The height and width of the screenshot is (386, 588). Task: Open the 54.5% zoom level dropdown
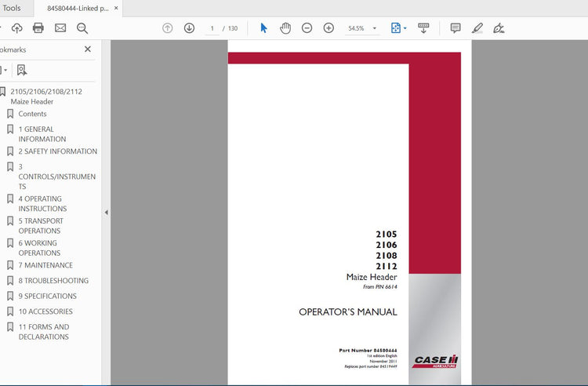click(x=362, y=28)
